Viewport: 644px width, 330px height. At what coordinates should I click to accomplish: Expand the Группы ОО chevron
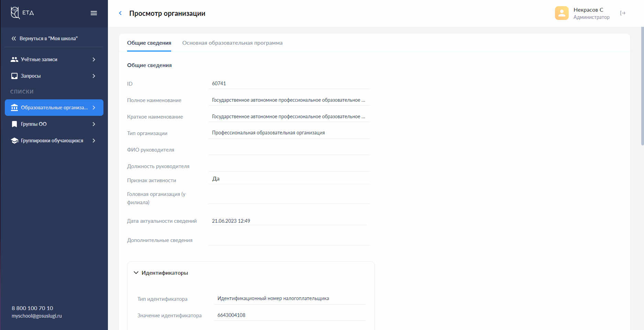(94, 124)
